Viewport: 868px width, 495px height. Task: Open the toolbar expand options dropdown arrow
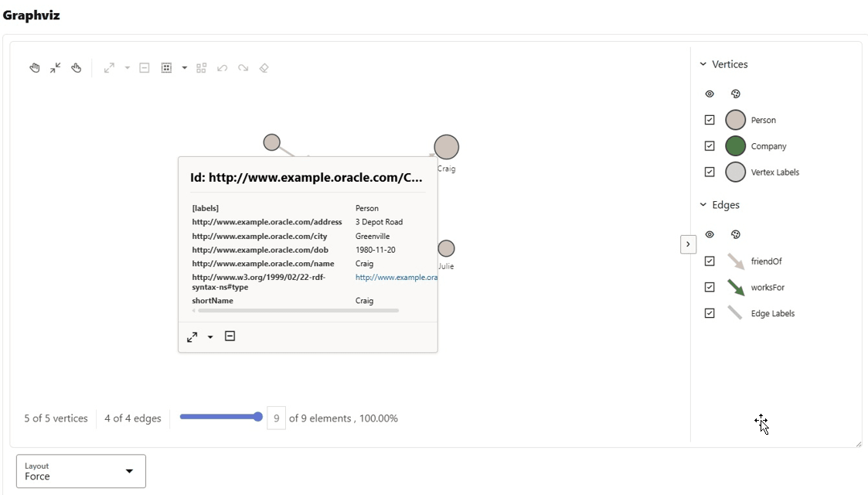tap(128, 68)
